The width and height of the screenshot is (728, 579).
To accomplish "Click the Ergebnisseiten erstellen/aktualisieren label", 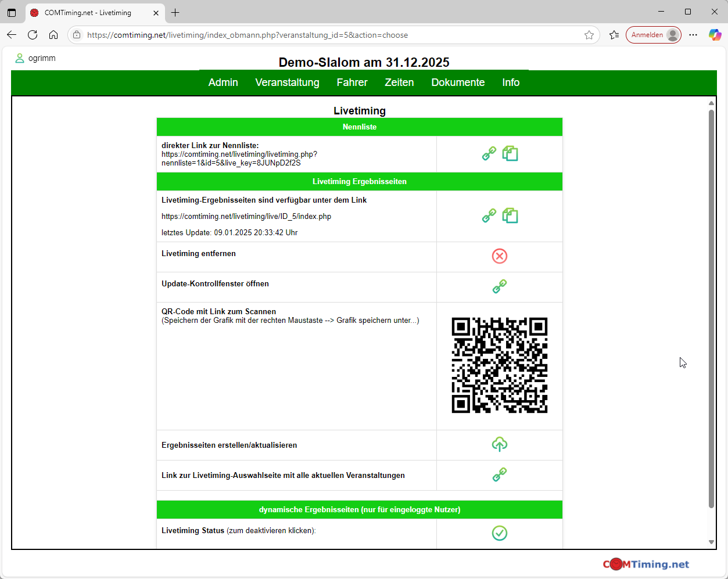I will pyautogui.click(x=229, y=445).
